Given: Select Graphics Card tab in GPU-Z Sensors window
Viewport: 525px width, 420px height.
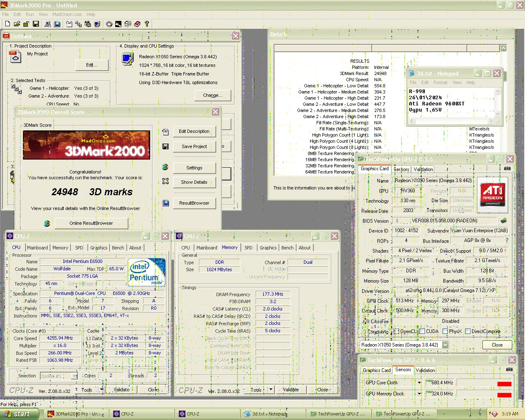Looking at the screenshot, I should [377, 370].
